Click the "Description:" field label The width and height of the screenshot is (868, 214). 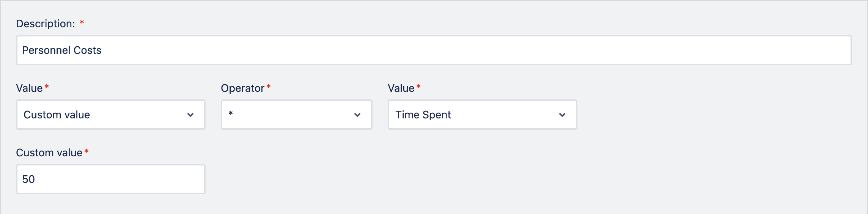tap(46, 24)
